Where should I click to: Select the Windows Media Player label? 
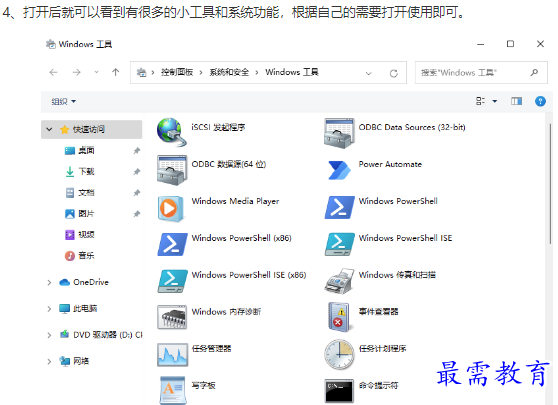pos(235,201)
